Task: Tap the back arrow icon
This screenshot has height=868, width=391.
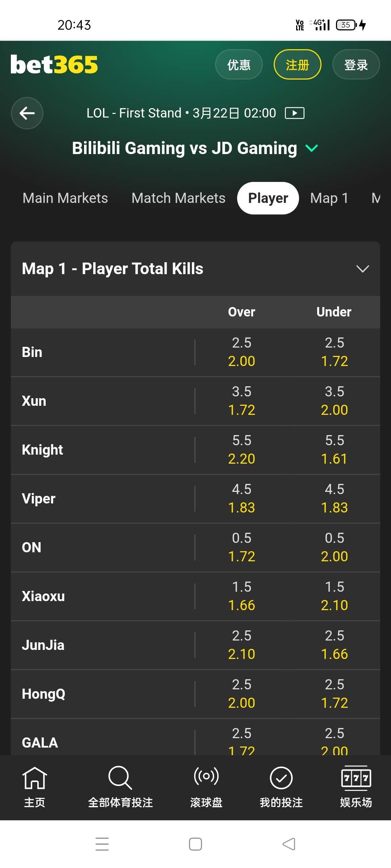Action: (x=27, y=113)
